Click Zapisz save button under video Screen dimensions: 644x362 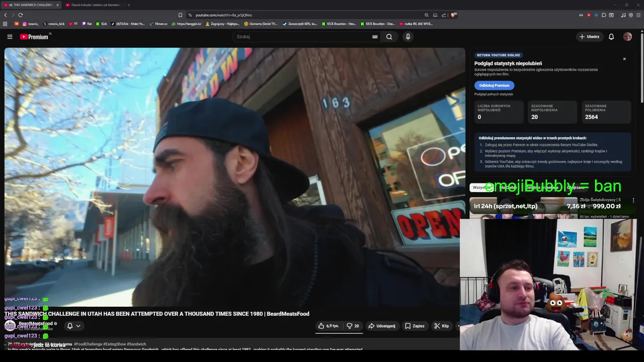[415, 326]
